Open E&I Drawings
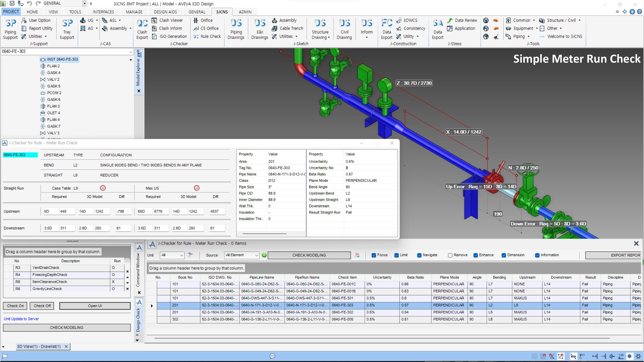Screen dimensions: 644x362 [260, 29]
